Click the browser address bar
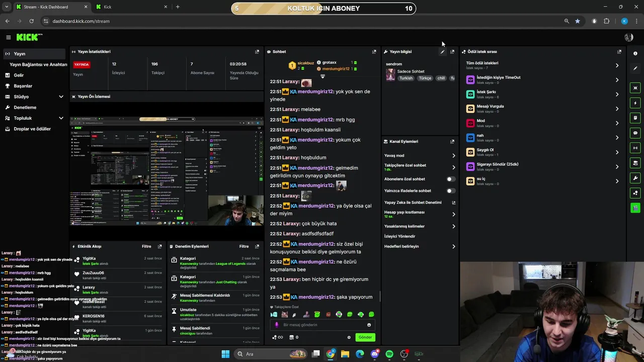 click(x=302, y=21)
